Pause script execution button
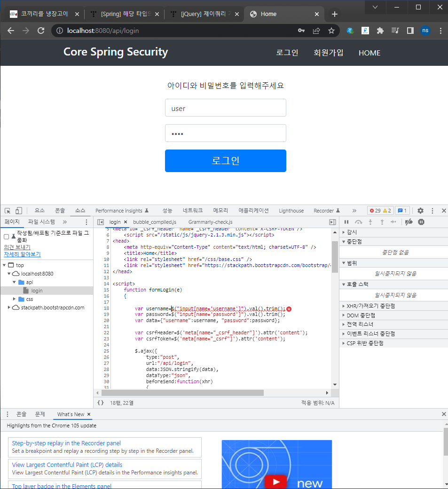448x489 pixels. coord(346,222)
